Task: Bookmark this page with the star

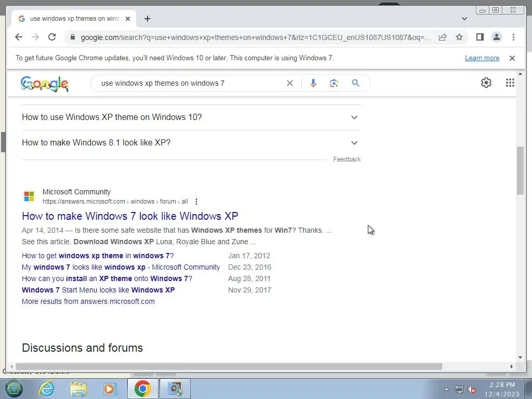Action: [x=459, y=37]
